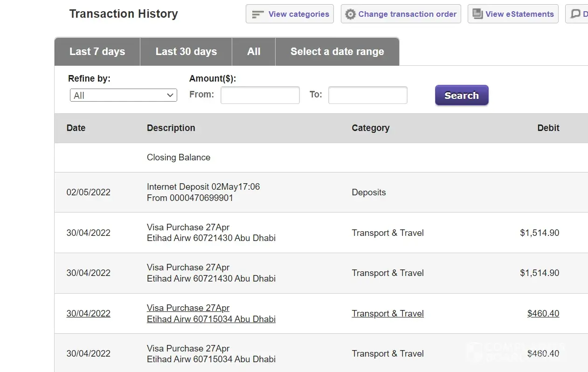
Task: Open the Refine by dropdown
Action: [123, 95]
